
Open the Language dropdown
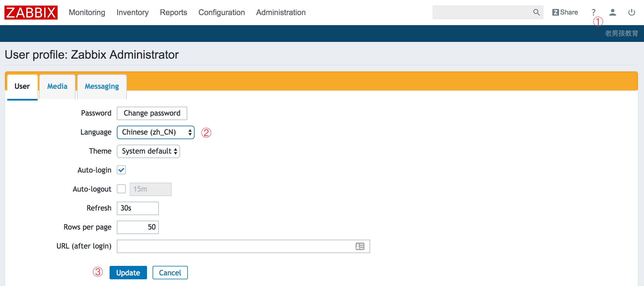156,132
